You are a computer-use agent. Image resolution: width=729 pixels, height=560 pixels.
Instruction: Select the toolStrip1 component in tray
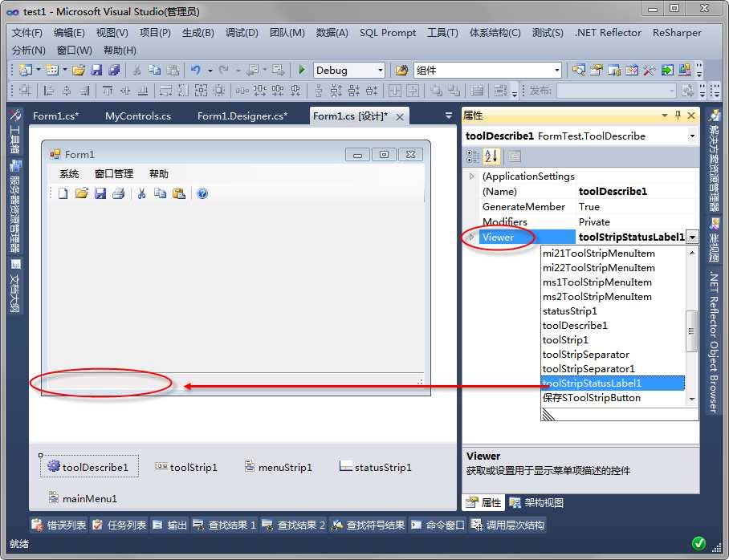tap(186, 467)
